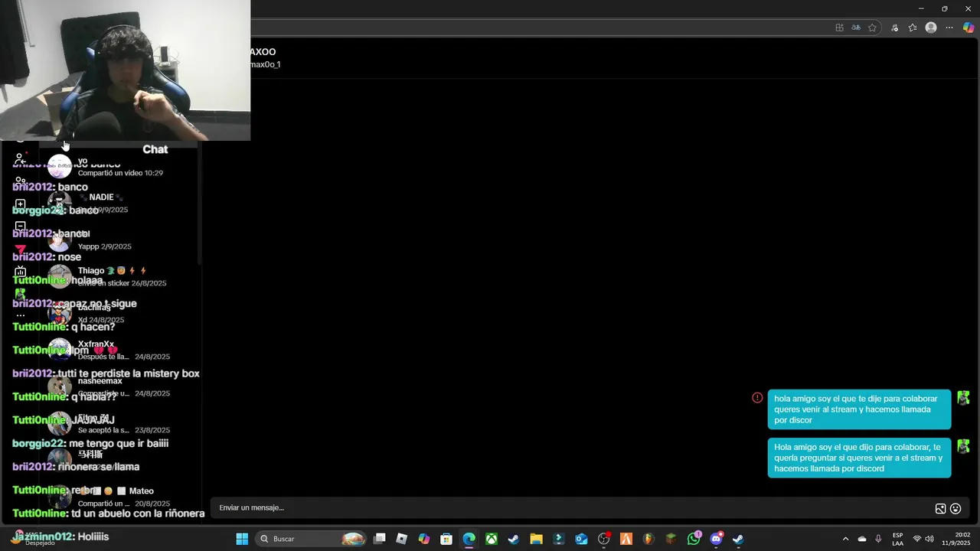
Task: Click the media control icon in Edge toolbar
Action: click(894, 28)
